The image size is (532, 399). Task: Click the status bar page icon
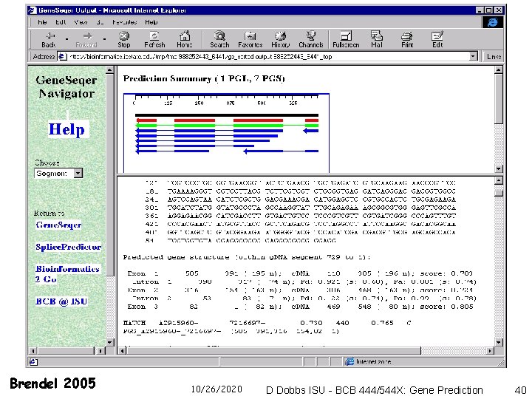pyautogui.click(x=33, y=361)
